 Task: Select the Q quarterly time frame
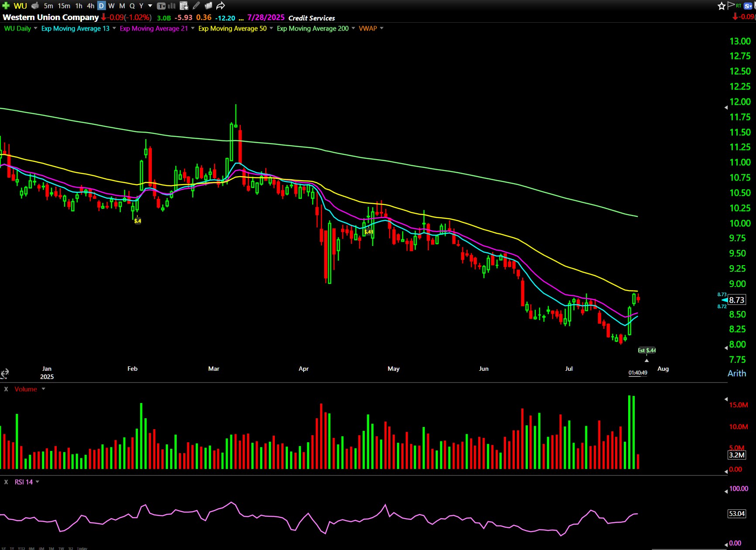point(132,6)
